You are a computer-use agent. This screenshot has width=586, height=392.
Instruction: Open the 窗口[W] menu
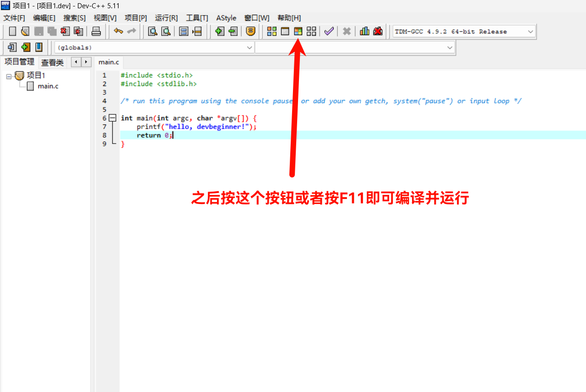[x=257, y=18]
